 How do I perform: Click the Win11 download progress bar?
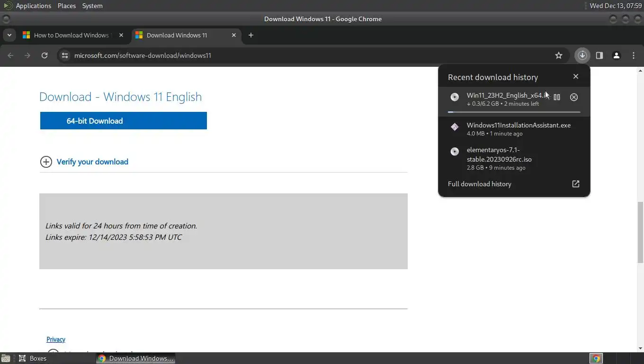click(x=514, y=112)
